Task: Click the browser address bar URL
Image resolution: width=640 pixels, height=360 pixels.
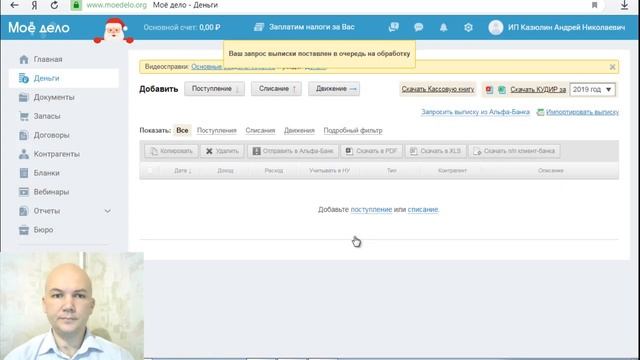Action: [116, 5]
